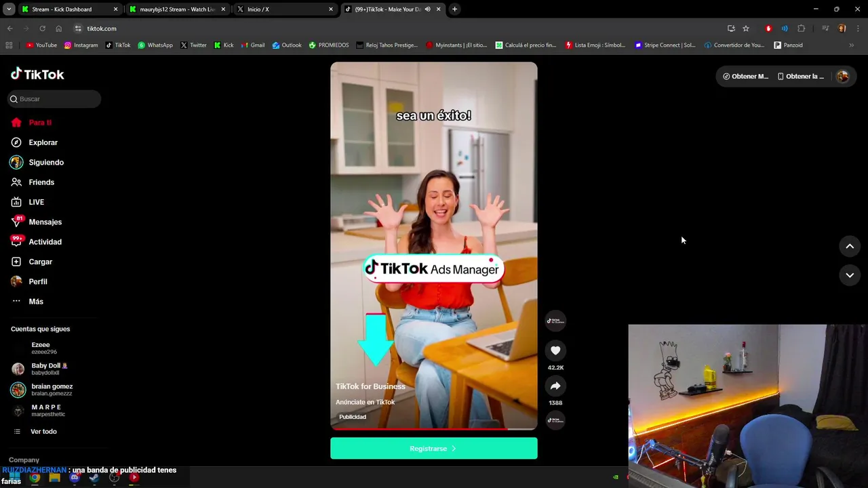Open PROMIEDOS bookmark
Viewport: 868px width, 488px height.
pyautogui.click(x=329, y=45)
